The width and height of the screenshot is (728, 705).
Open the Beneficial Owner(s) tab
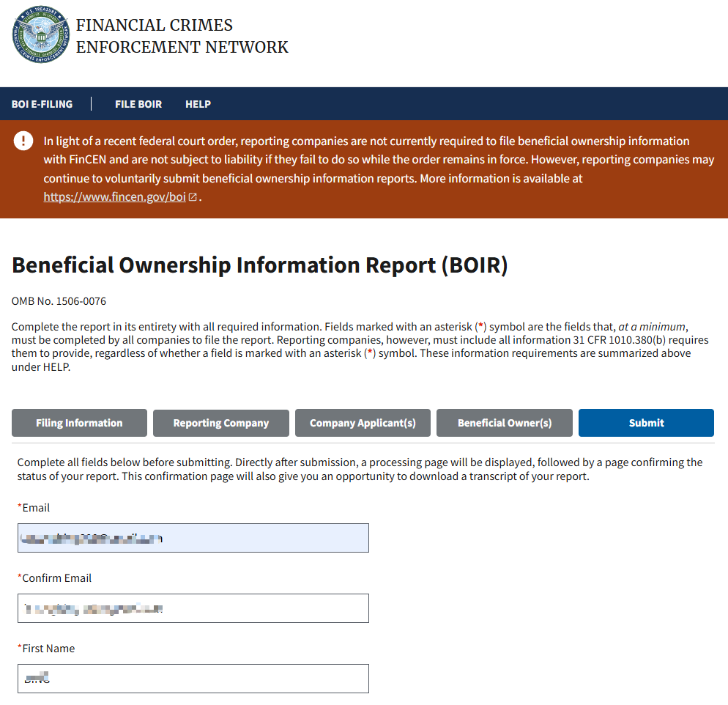click(x=504, y=423)
